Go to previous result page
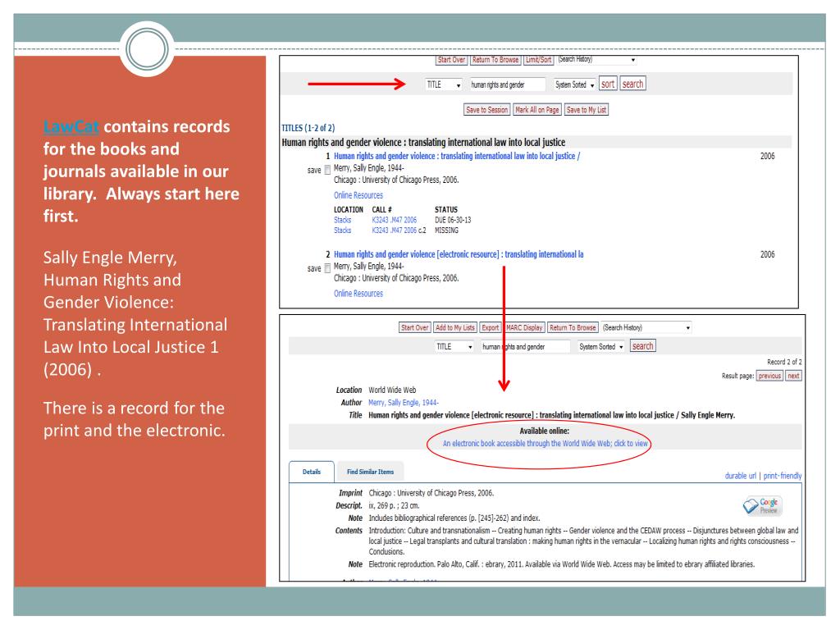The height and width of the screenshot is (630, 840). tap(769, 376)
